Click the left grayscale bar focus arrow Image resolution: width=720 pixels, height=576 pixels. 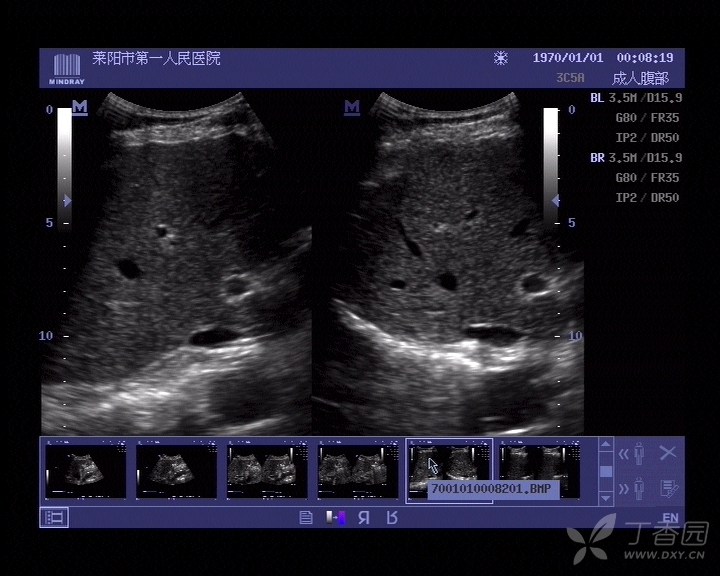coord(68,201)
